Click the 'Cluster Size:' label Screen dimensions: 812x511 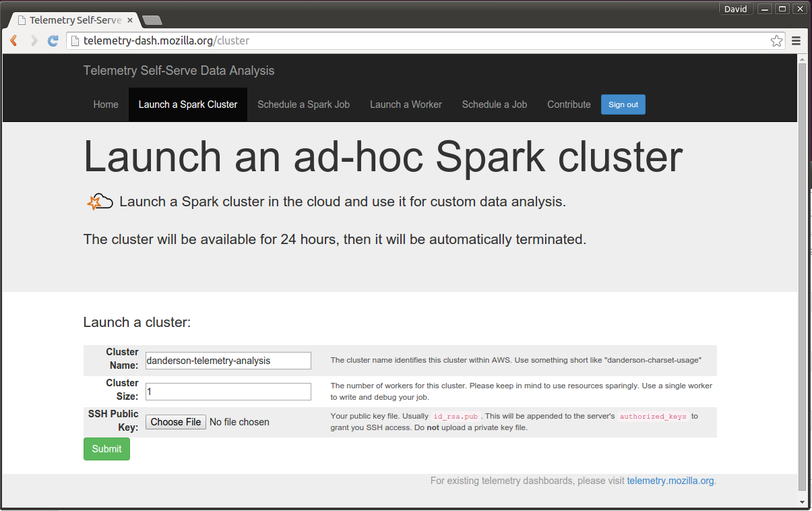122,390
